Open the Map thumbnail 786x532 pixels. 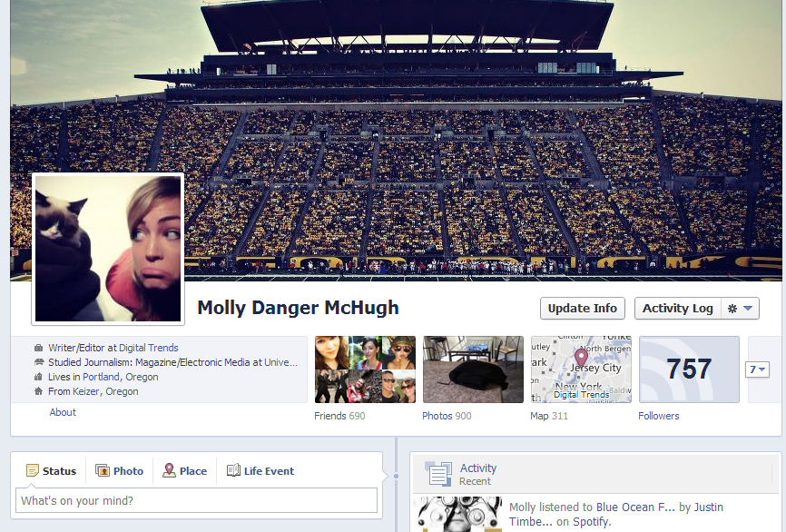pos(582,369)
